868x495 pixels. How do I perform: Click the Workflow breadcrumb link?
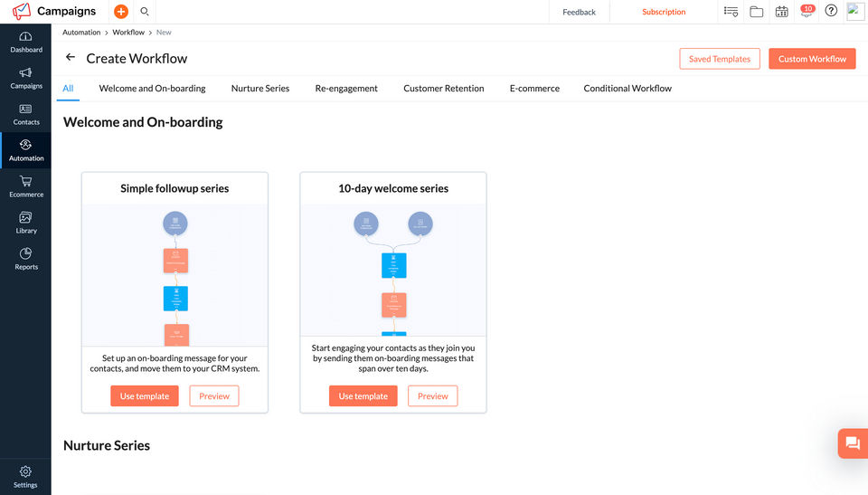(128, 33)
